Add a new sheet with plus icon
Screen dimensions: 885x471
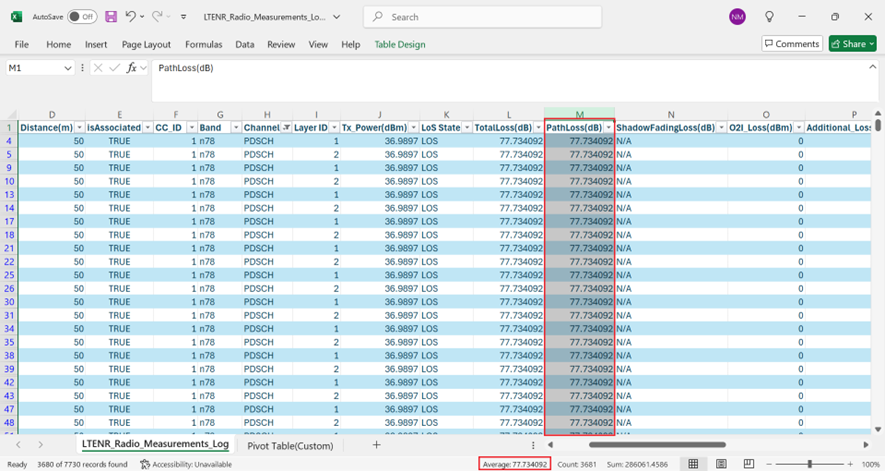pyautogui.click(x=376, y=444)
